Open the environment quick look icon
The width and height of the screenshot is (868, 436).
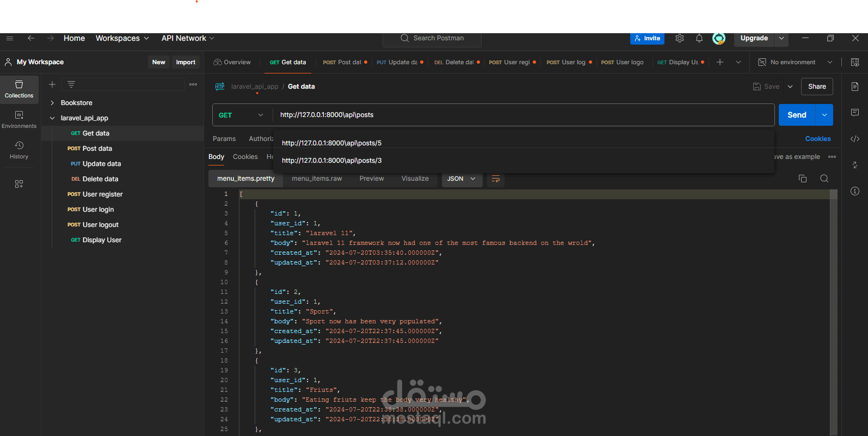pyautogui.click(x=855, y=62)
